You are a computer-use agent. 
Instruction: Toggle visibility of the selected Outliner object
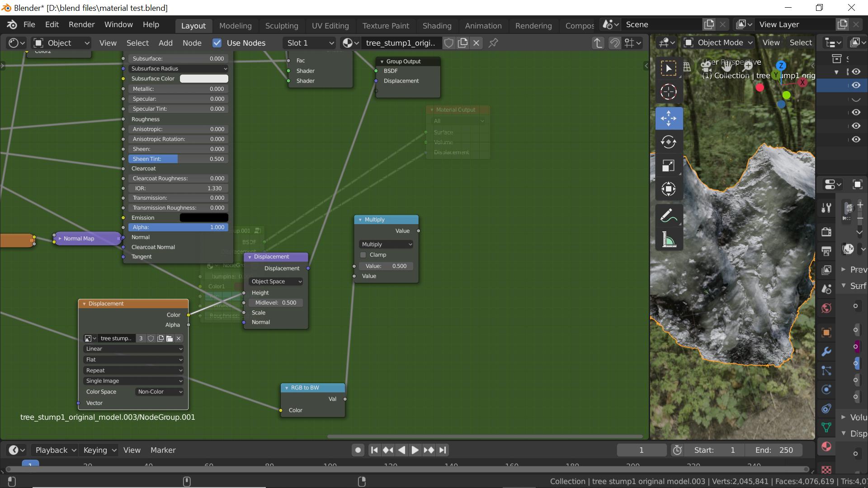click(x=856, y=85)
